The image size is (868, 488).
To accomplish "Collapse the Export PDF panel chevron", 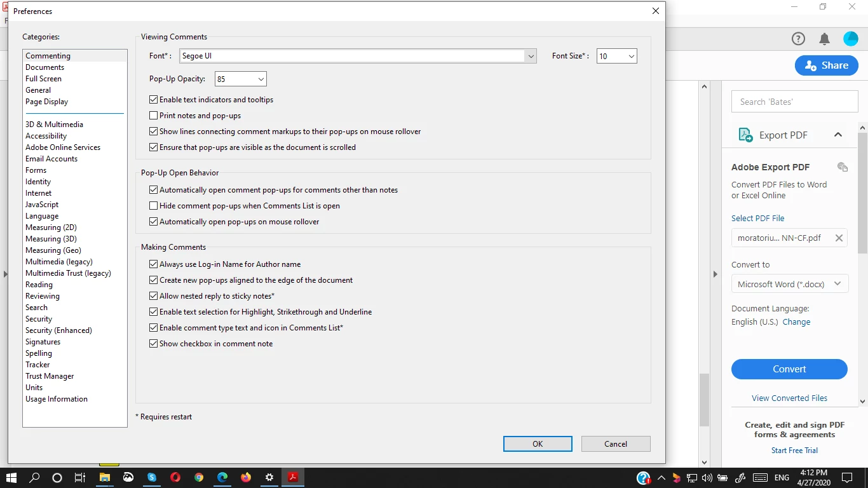I will point(837,135).
